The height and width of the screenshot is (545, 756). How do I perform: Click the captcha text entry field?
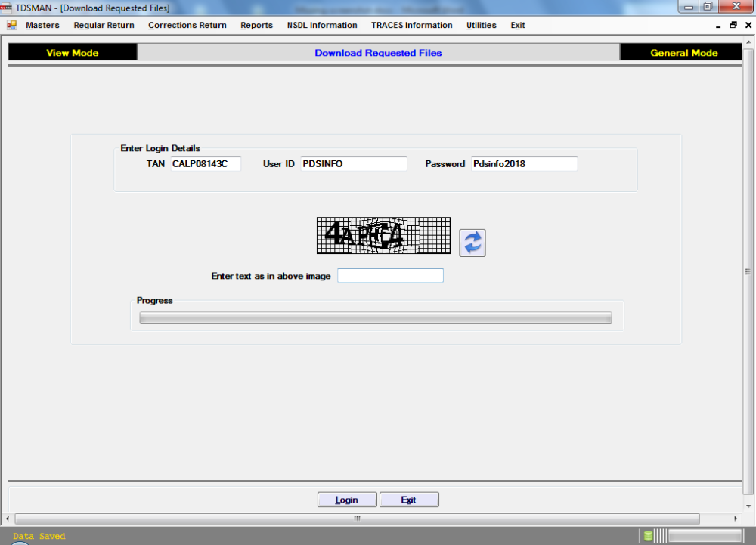[390, 275]
